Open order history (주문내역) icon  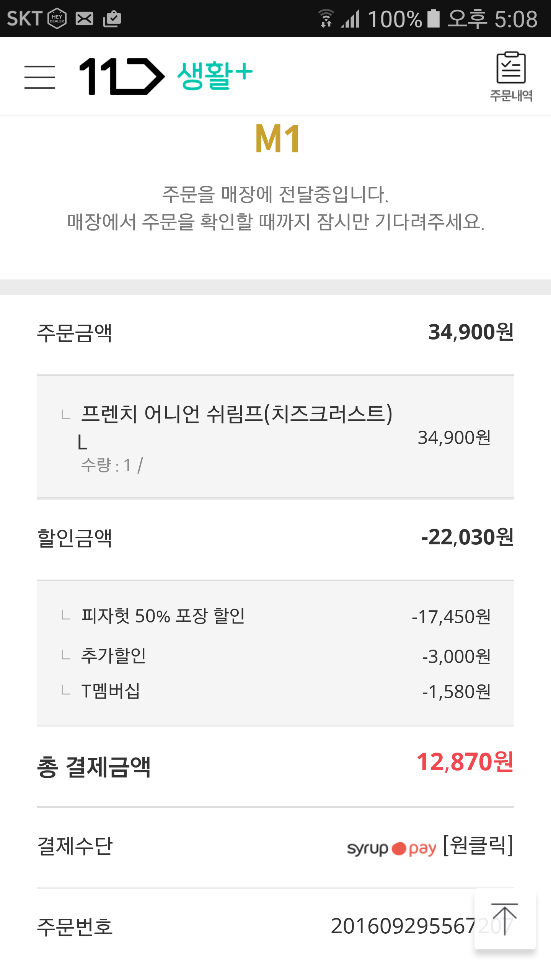click(511, 77)
